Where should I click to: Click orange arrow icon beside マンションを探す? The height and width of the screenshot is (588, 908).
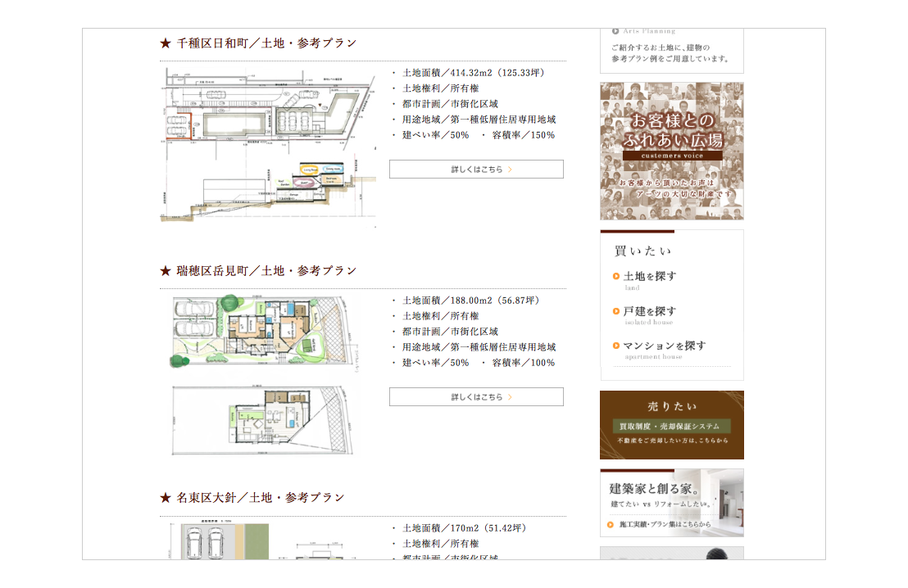pos(616,346)
